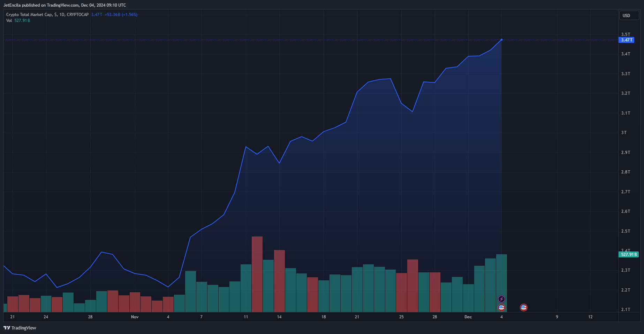Click the 18 date label on the time axis

pyautogui.click(x=324, y=317)
